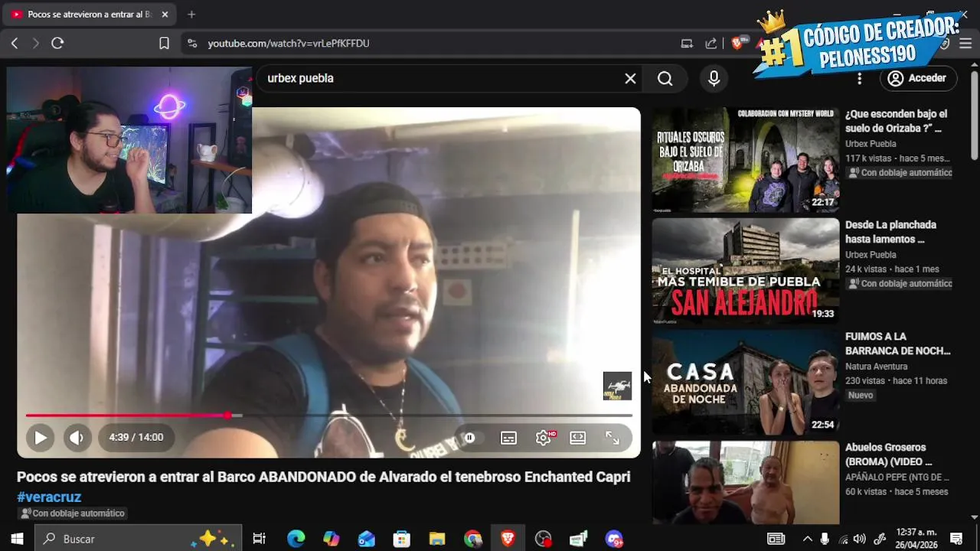
Task: Open Outlook mail from taskbar
Action: point(366,539)
